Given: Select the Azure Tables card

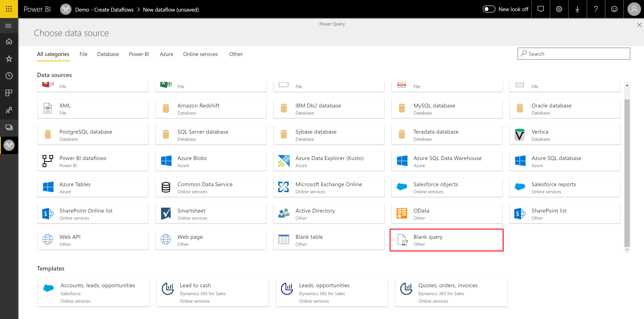Looking at the screenshot, I should coord(93,187).
